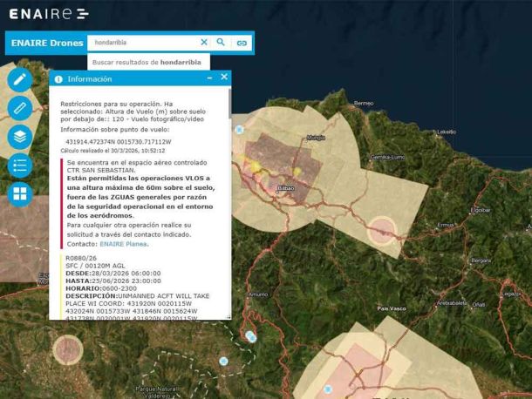Screen dimensions: 532x399
Task: Open the ENAIRE Planea contact link
Action: [x=123, y=244]
